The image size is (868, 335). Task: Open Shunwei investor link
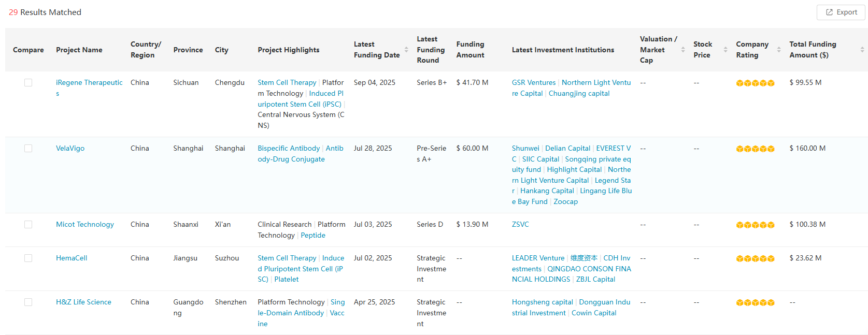(525, 148)
